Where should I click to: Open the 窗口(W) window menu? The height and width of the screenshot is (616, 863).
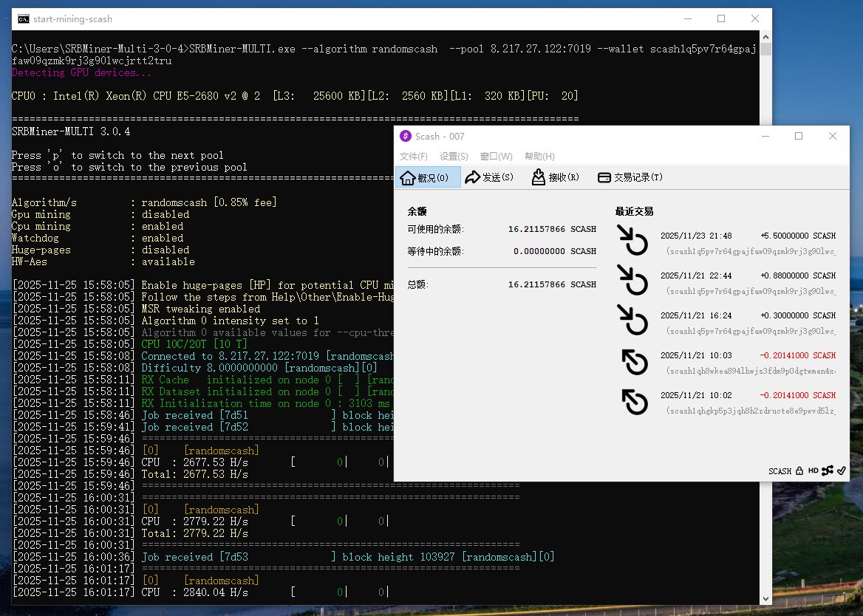pyautogui.click(x=496, y=157)
